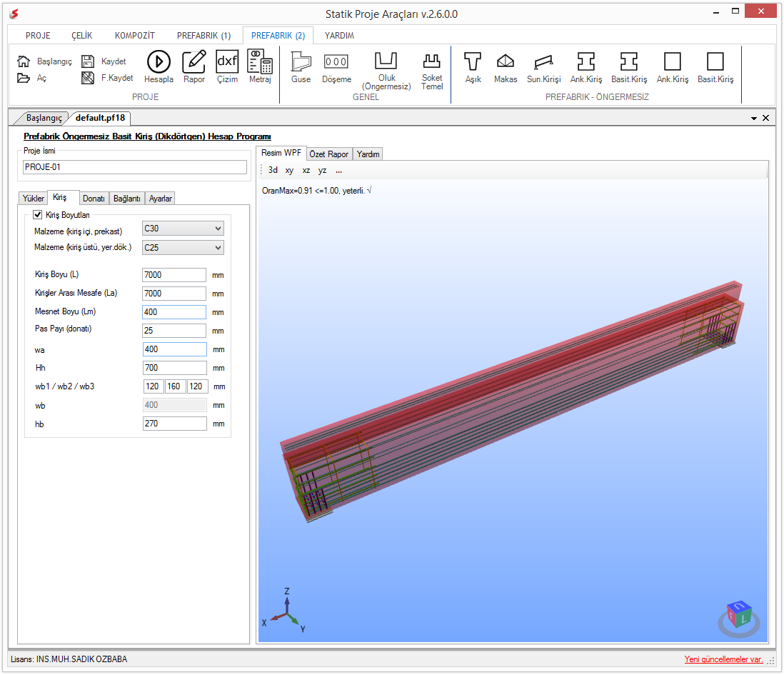The image size is (784, 675).
Task: Switch to the Donatı tab
Action: (94, 199)
